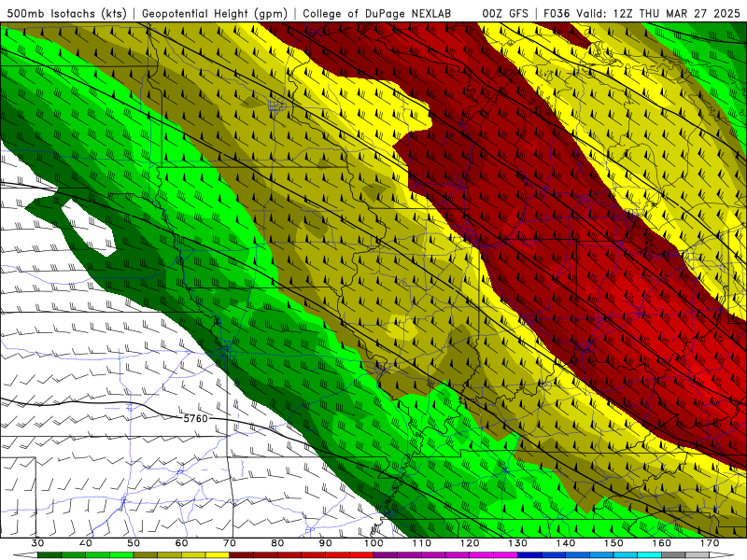The image size is (747, 560).
Task: Click the '150' value on the color scale
Action: coord(613,543)
